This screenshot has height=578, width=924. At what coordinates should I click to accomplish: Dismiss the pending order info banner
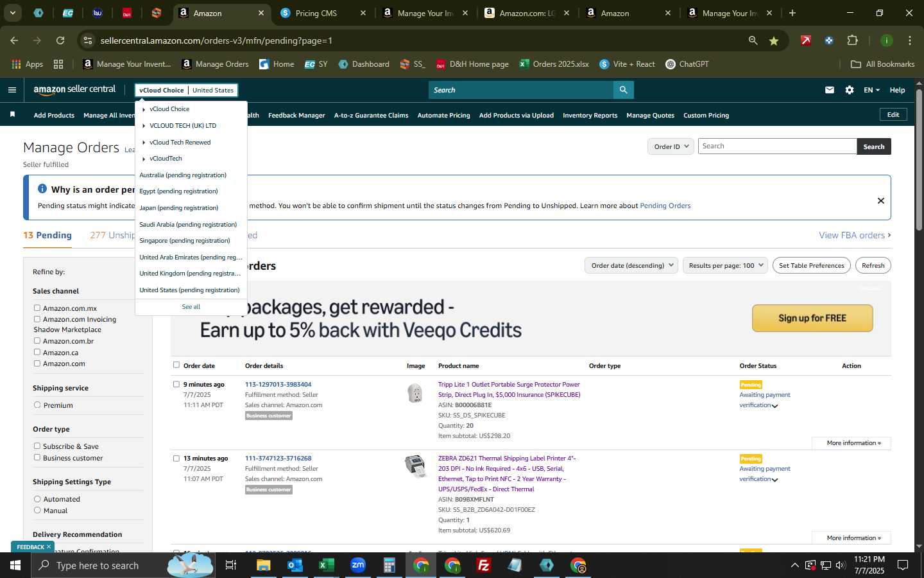[x=881, y=200]
